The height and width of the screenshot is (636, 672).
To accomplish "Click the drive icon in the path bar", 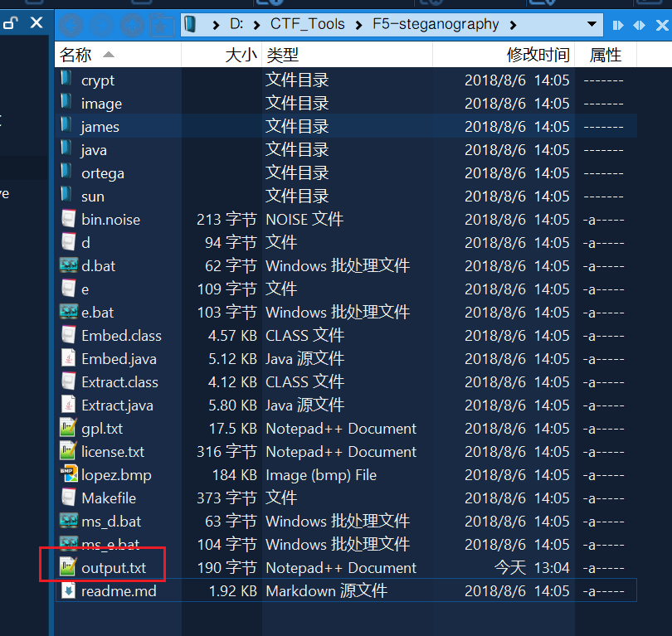I will coord(191,24).
